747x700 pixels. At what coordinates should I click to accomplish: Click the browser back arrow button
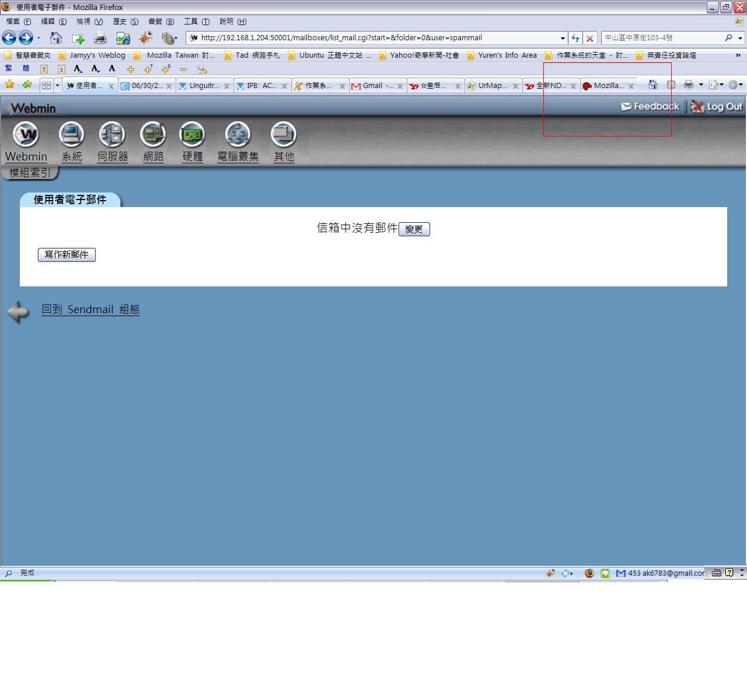coord(9,38)
